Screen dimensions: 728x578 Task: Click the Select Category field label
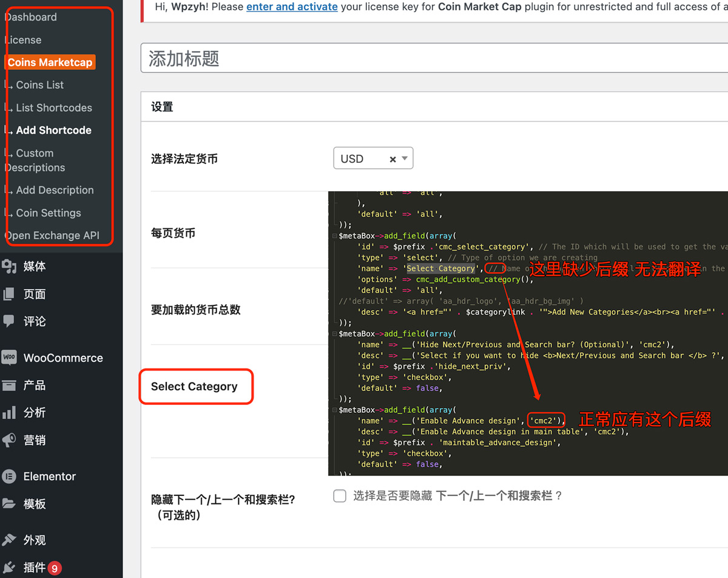point(194,386)
